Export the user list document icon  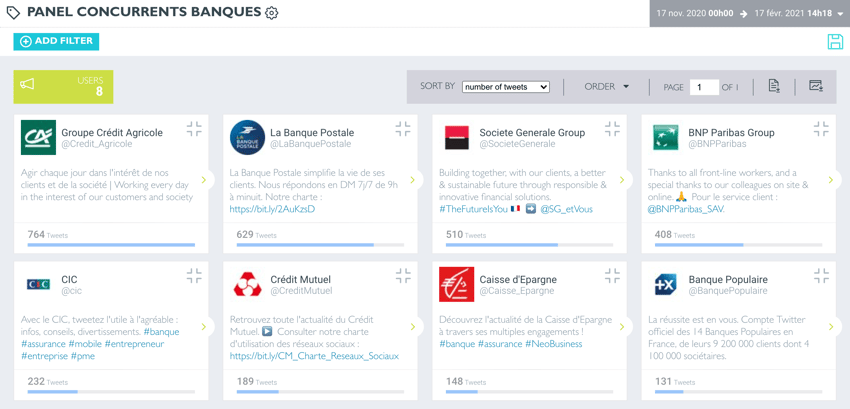774,86
